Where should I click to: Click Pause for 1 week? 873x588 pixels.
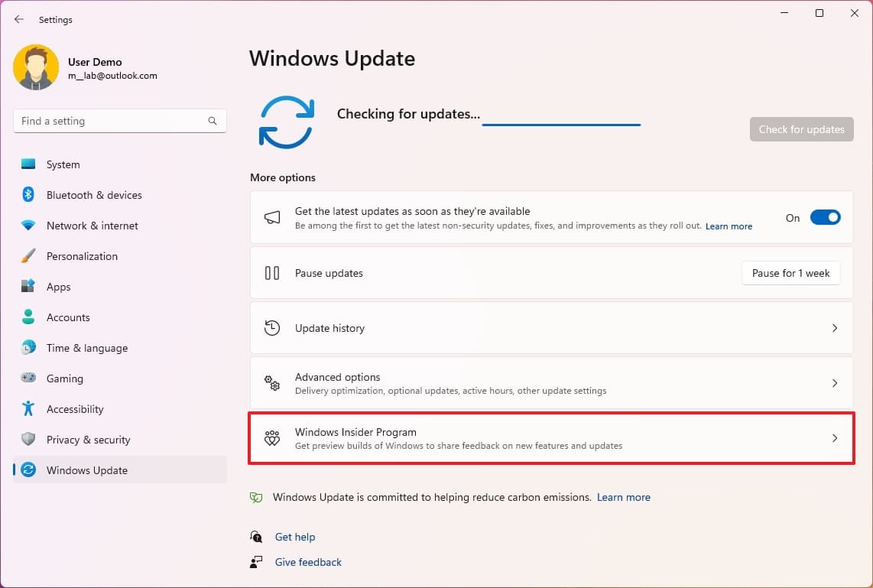tap(790, 273)
